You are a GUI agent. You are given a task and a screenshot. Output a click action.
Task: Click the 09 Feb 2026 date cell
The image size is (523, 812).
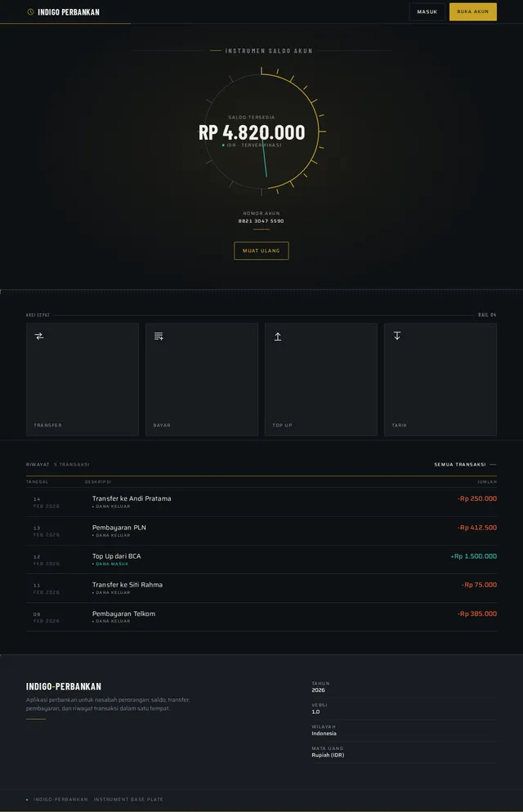pos(46,618)
